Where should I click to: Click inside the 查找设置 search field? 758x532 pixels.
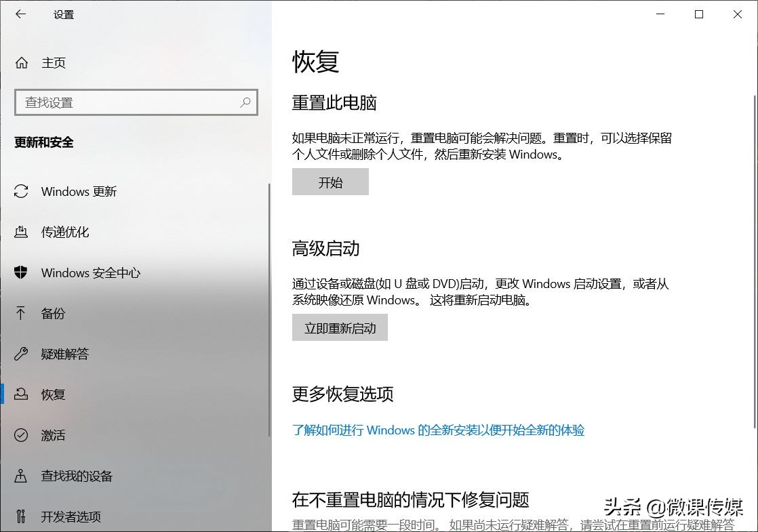(122, 102)
